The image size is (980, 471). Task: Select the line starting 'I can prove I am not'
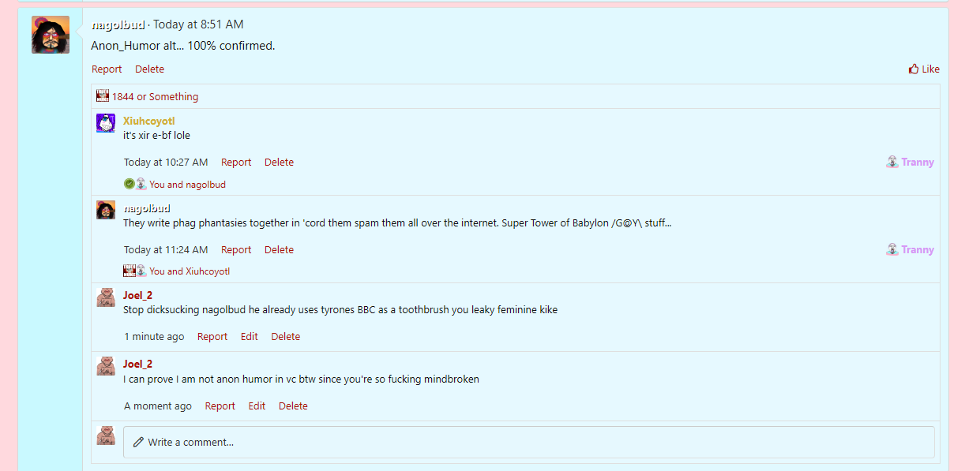pyautogui.click(x=301, y=379)
